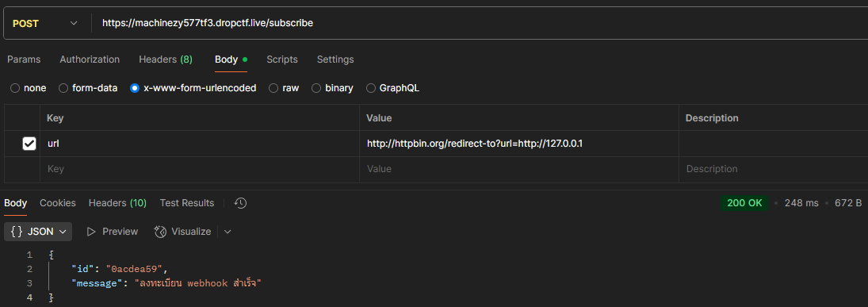This screenshot has width=868, height=307.
Task: Click the 200 OK status badge
Action: point(744,203)
